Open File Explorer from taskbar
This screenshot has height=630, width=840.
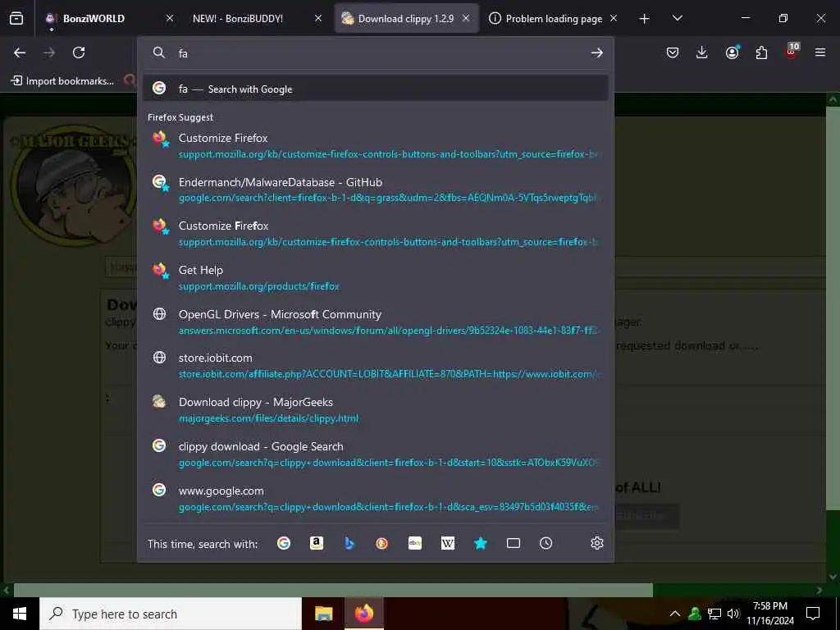click(x=323, y=614)
